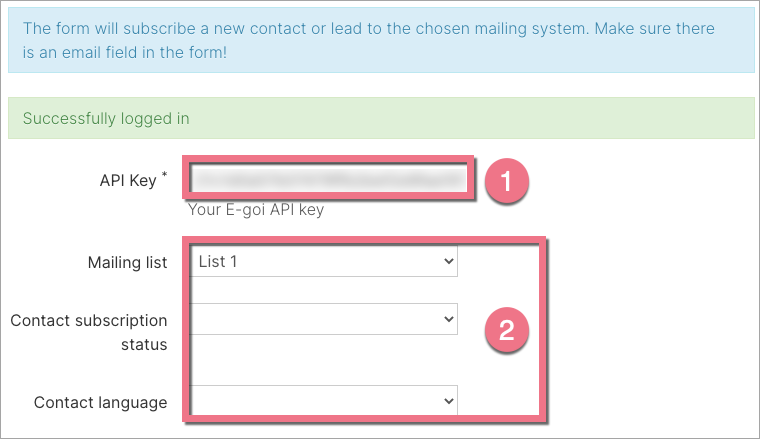Click the required asterisk beside API Key
The width and height of the screenshot is (760, 439).
coord(164,175)
